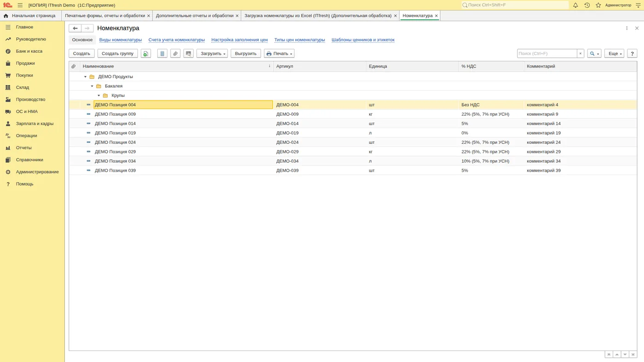Click the list view mode icon in toolbar
Image resolution: width=644 pixels, height=362 pixels.
coord(162,54)
